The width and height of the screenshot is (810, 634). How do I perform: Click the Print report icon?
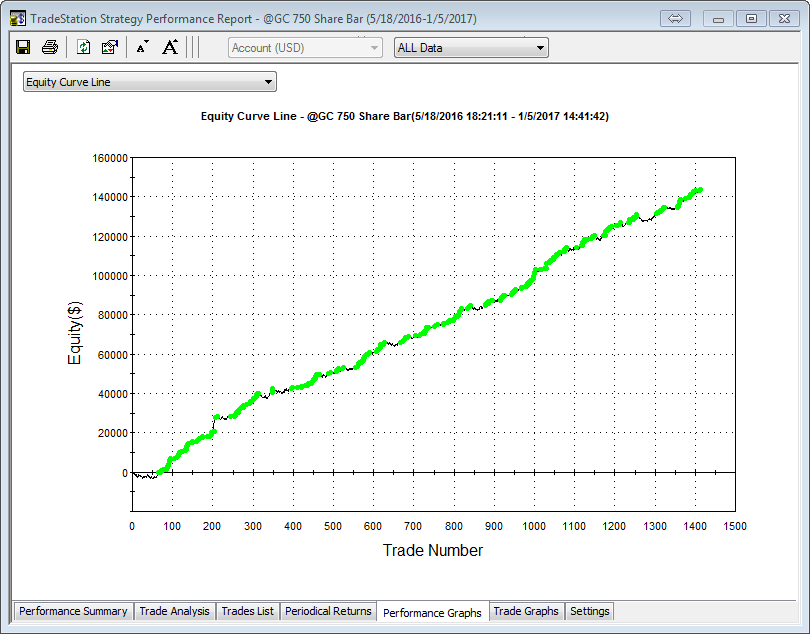(x=49, y=47)
